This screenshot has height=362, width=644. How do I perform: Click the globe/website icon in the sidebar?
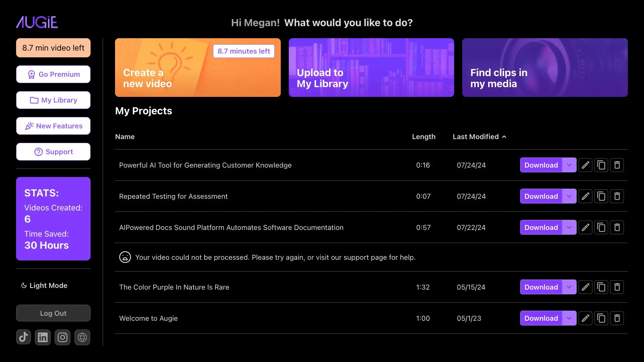point(82,337)
